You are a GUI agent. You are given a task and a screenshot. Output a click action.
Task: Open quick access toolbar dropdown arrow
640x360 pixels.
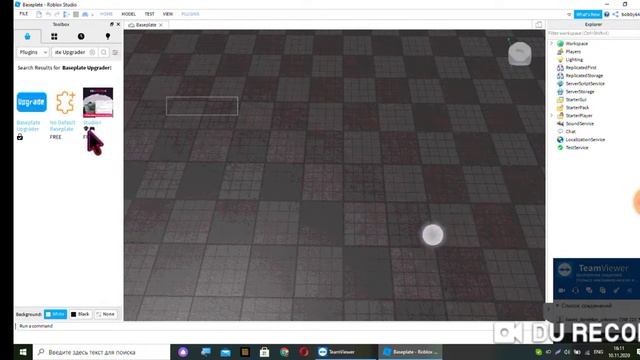93,14
